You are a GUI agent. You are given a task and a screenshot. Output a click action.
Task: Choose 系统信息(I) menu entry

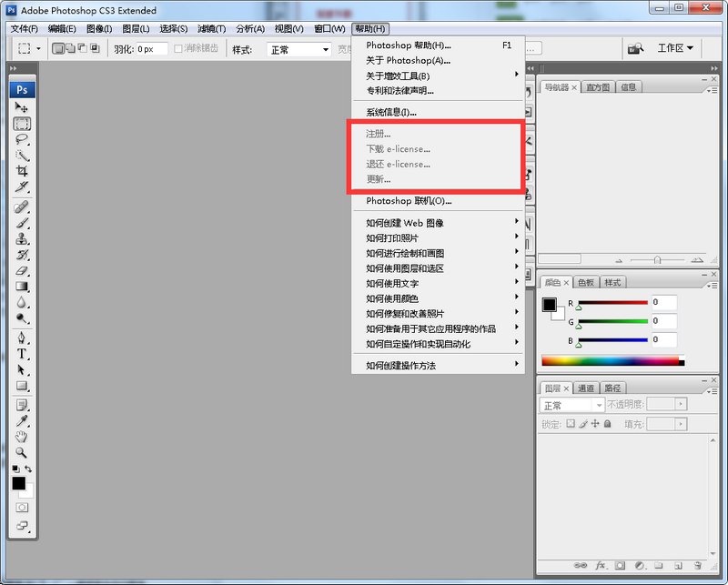tap(439, 112)
